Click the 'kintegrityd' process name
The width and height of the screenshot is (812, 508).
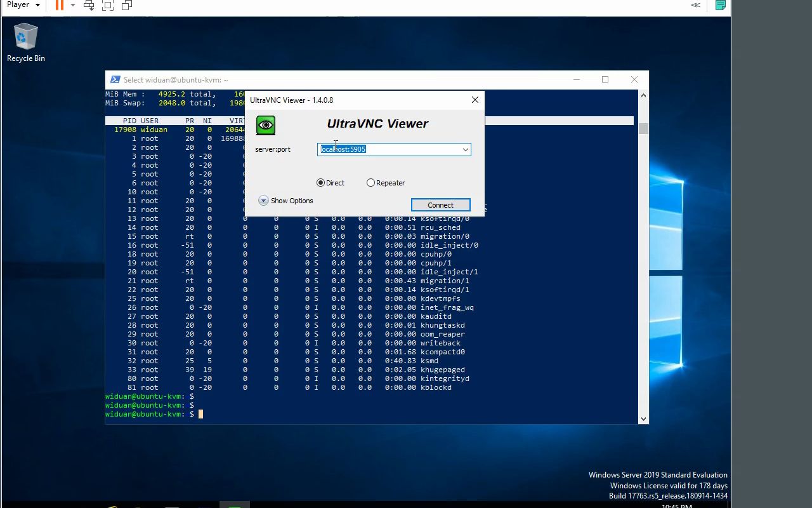coord(445,378)
